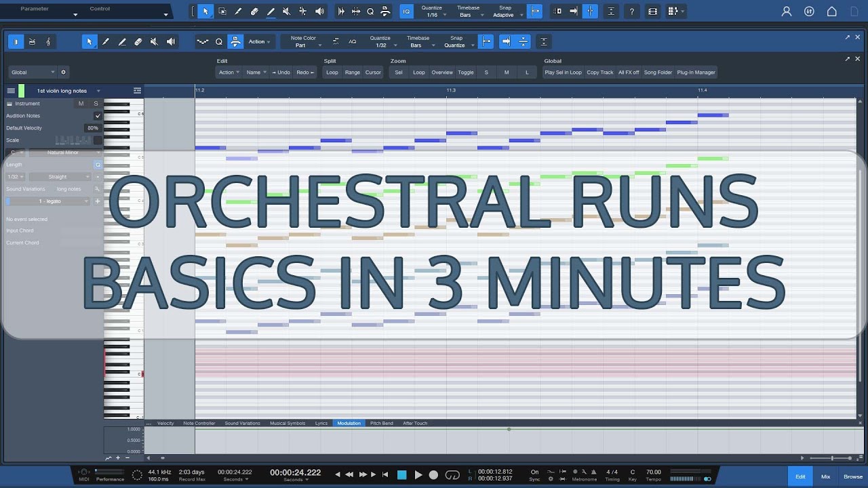Open Sound Variations lane tab
This screenshot has width=868, height=488.
click(x=242, y=423)
